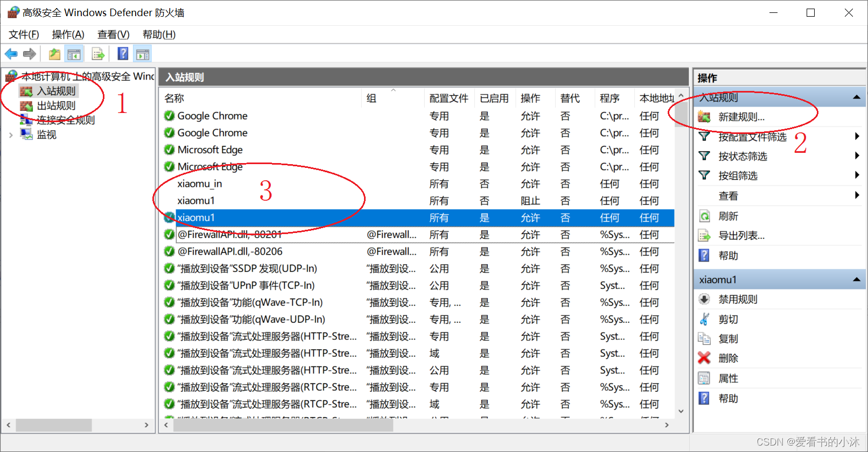Screen dimensions: 868x452
Task: Click the firewall root node icon in tree
Action: tap(12, 76)
